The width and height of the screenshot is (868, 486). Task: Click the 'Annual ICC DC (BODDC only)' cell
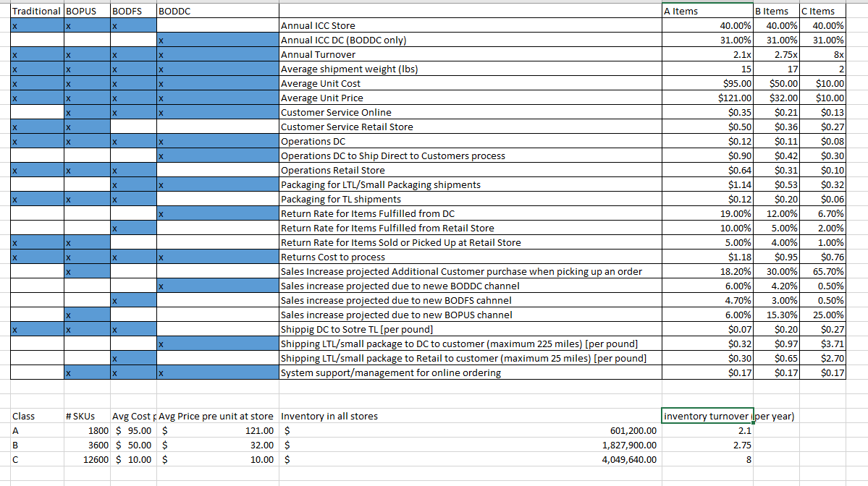pyautogui.click(x=471, y=40)
